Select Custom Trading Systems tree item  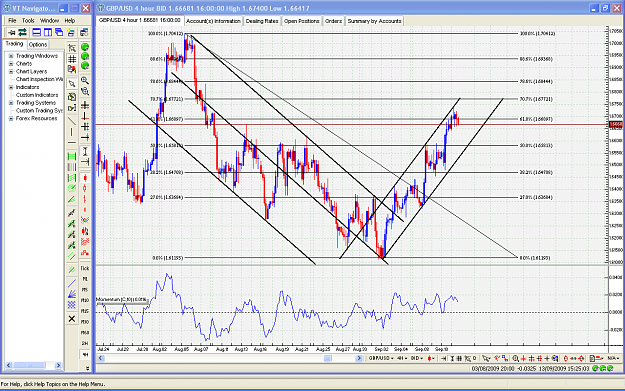(x=39, y=110)
